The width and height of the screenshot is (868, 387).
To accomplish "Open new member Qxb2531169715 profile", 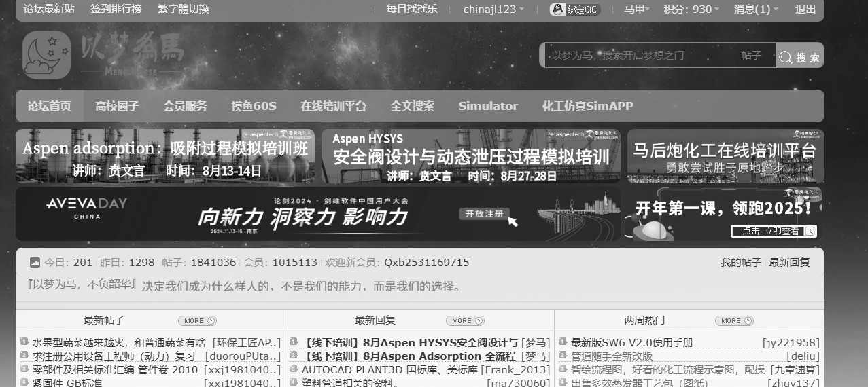I will tap(426, 263).
